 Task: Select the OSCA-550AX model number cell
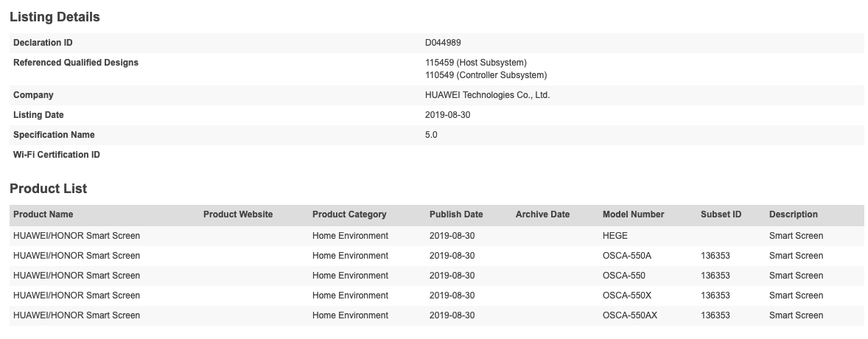631,315
